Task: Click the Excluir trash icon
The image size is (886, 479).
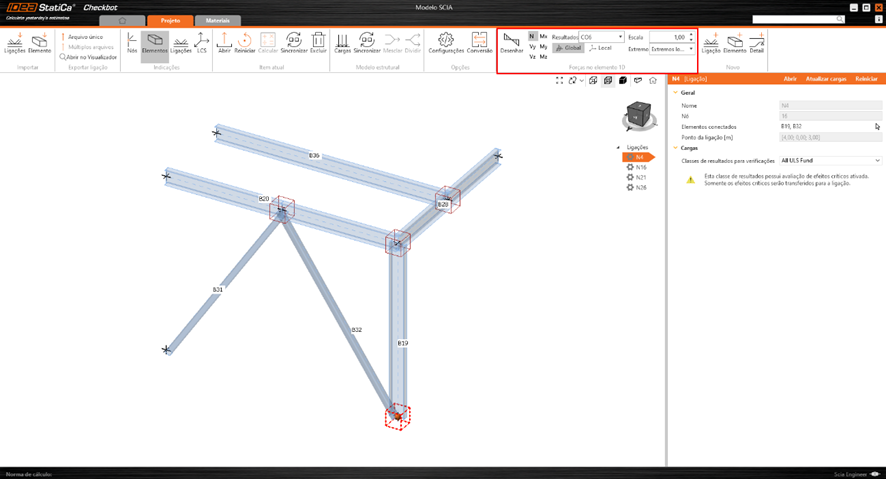Action: [318, 42]
